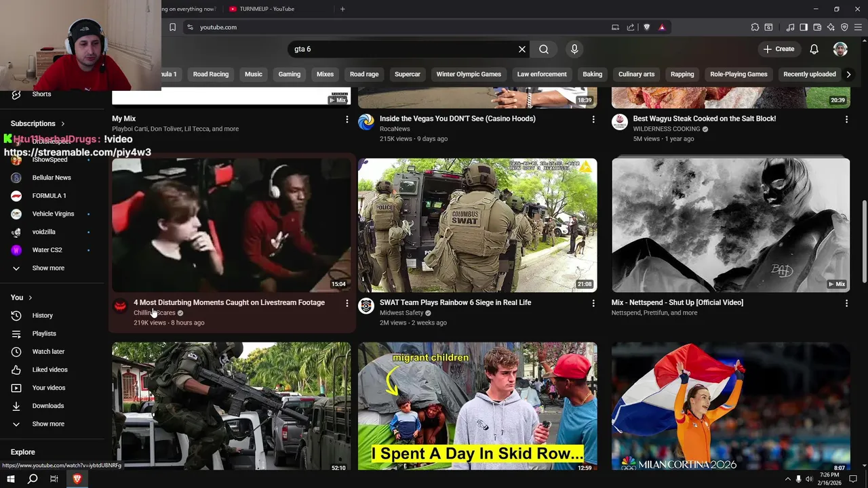Click the magnifier search button
This screenshot has height=488, width=868.
(544, 49)
